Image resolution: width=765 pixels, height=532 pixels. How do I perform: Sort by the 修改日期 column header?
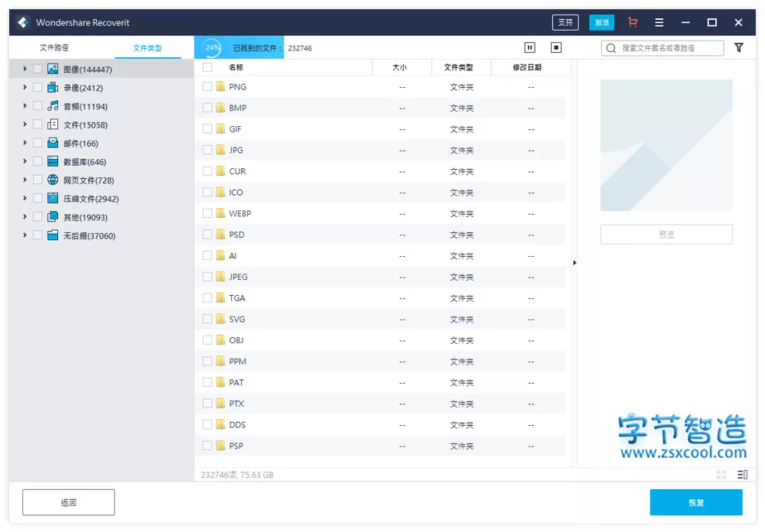pyautogui.click(x=527, y=67)
